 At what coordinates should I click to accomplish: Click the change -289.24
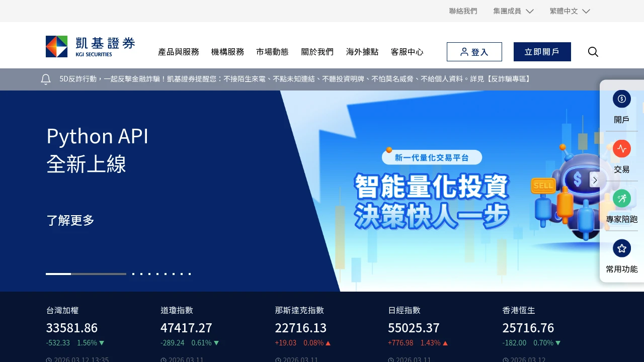173,343
